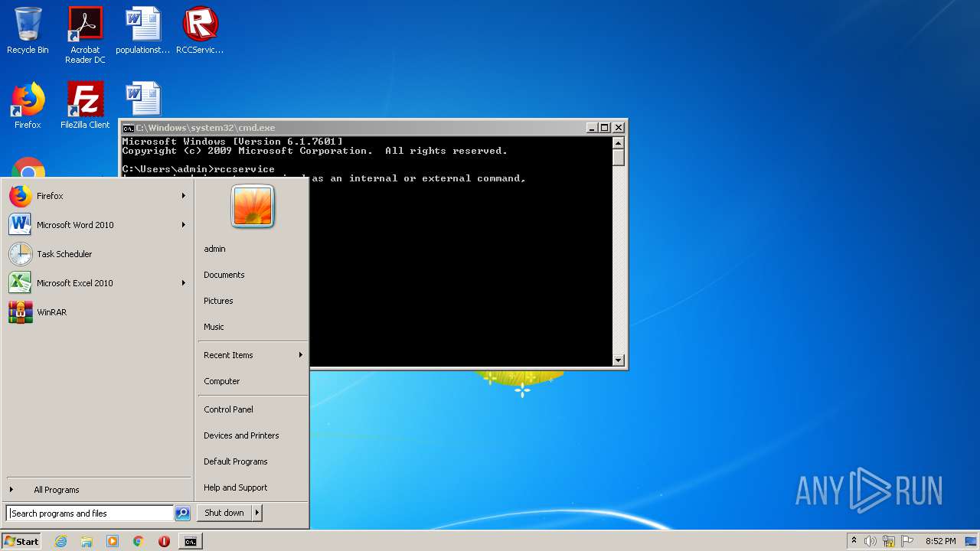Click the 'C:\Users\admin>rccservice' command line

pyautogui.click(x=198, y=169)
